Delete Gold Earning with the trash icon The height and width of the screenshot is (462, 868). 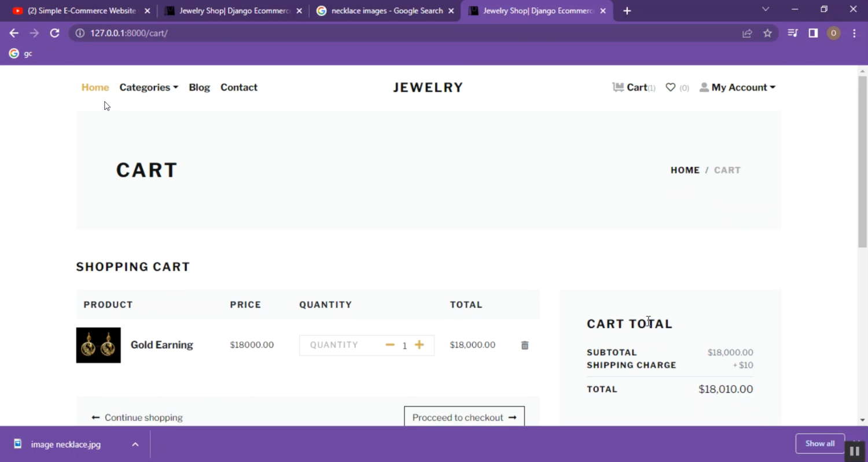[x=525, y=345]
